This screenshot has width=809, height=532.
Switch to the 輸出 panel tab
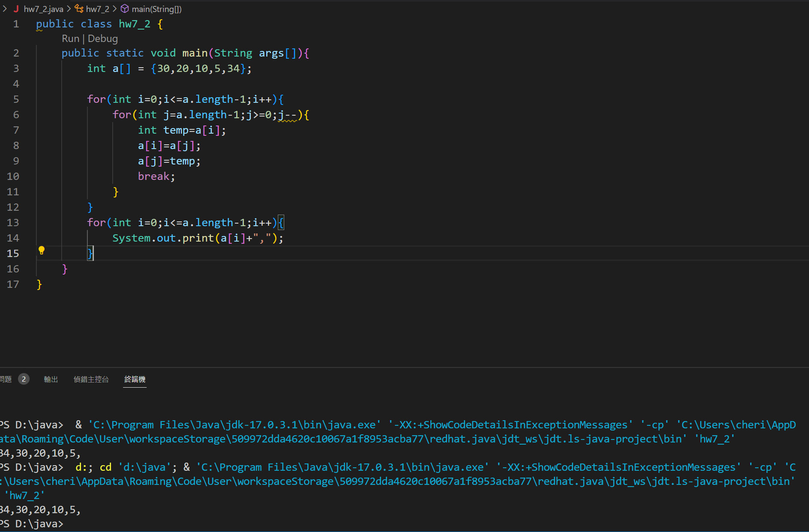51,379
